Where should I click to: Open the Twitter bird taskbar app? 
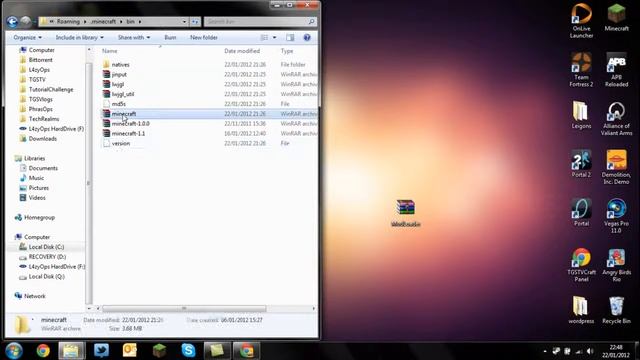(x=101, y=351)
